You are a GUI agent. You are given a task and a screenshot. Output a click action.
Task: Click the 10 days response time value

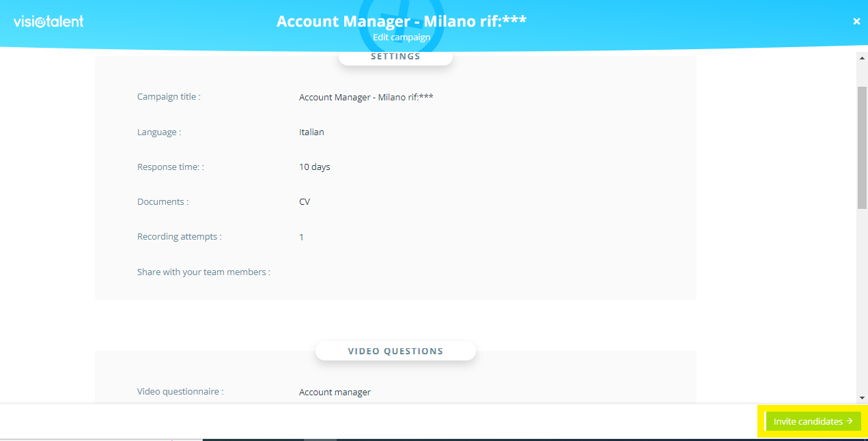[x=314, y=167]
